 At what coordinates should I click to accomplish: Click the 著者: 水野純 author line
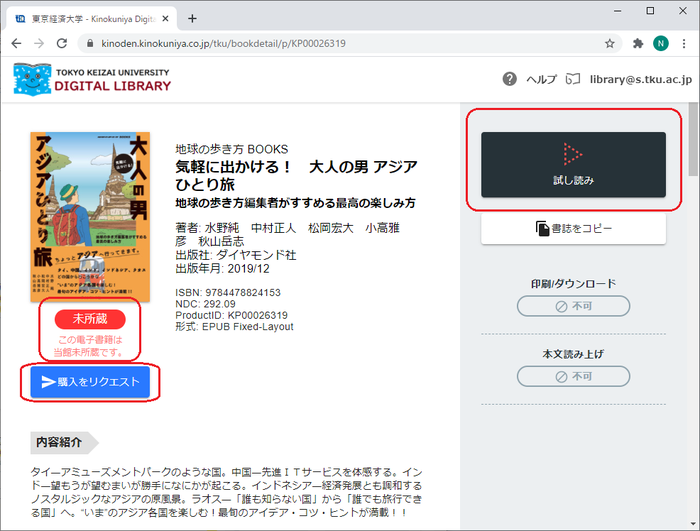[x=287, y=234]
